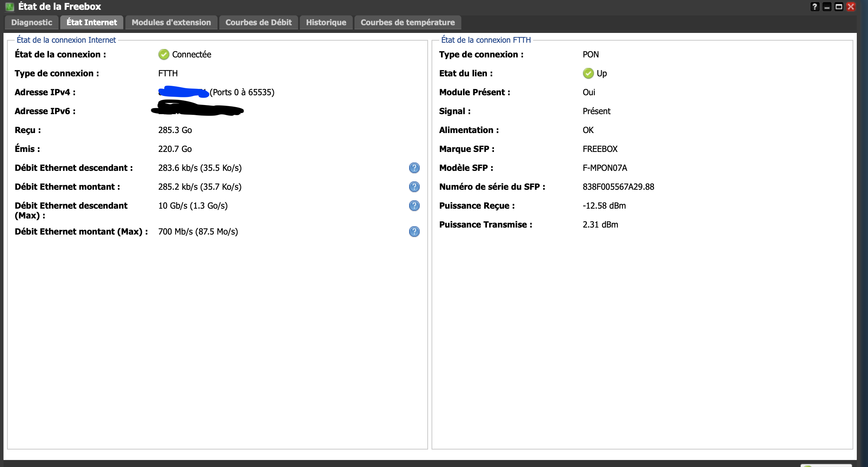The width and height of the screenshot is (868, 467).
Task: Click the Puissance Reçue dBm value
Action: (x=604, y=206)
